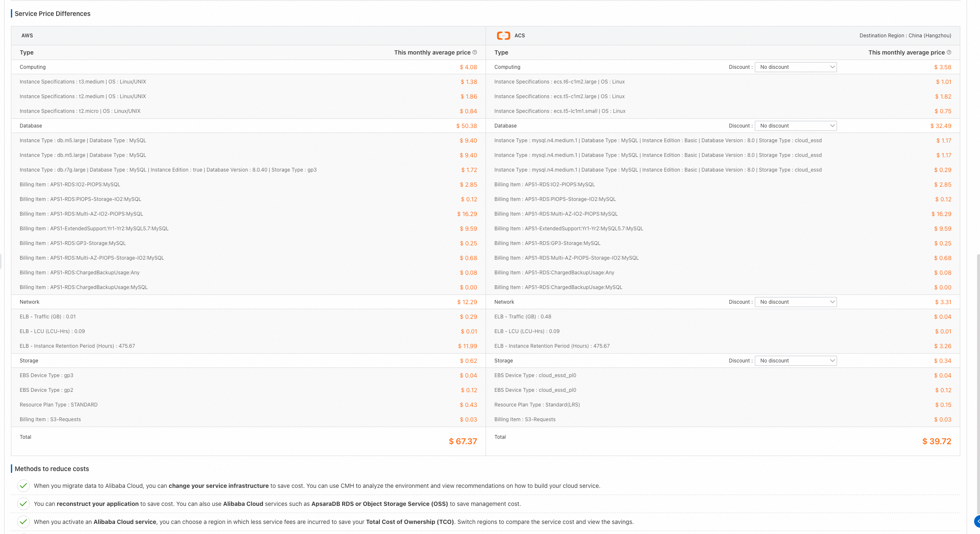This screenshot has width=980, height=534.
Task: Select 'Resource Plan Type : Standard(LRS)' row
Action: tap(723, 405)
